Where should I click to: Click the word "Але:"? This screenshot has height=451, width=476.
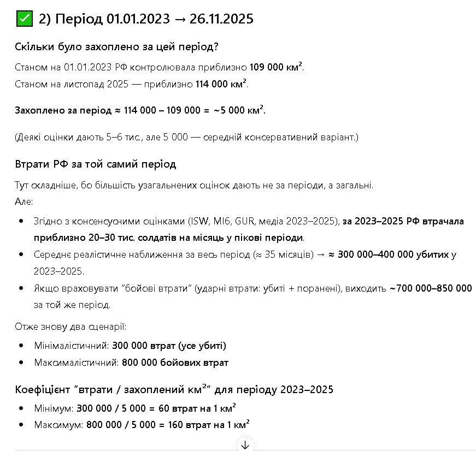pos(24,201)
